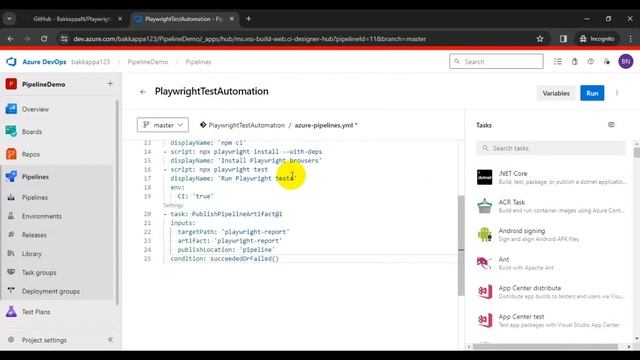Select the App Center distribute task

551,291
